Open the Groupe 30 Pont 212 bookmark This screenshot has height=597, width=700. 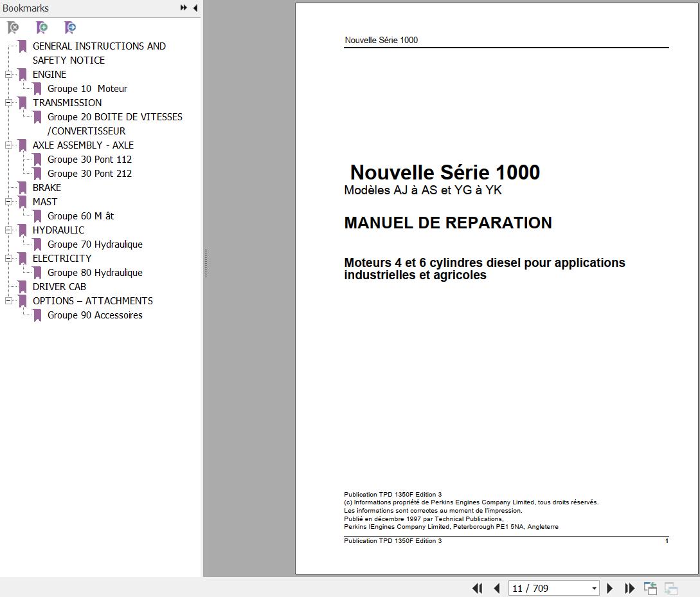coord(89,174)
